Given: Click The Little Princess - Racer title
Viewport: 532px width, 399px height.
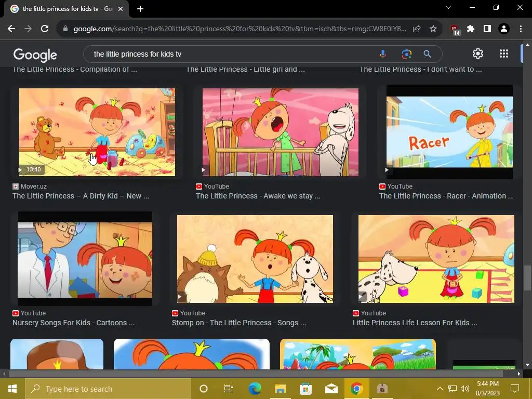Looking at the screenshot, I should (x=446, y=196).
